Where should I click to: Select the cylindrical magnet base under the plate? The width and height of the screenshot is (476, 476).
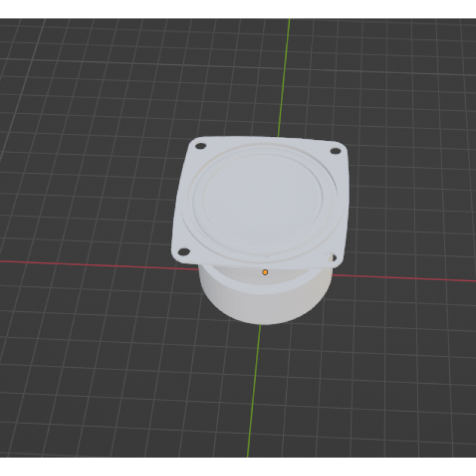pyautogui.click(x=262, y=300)
